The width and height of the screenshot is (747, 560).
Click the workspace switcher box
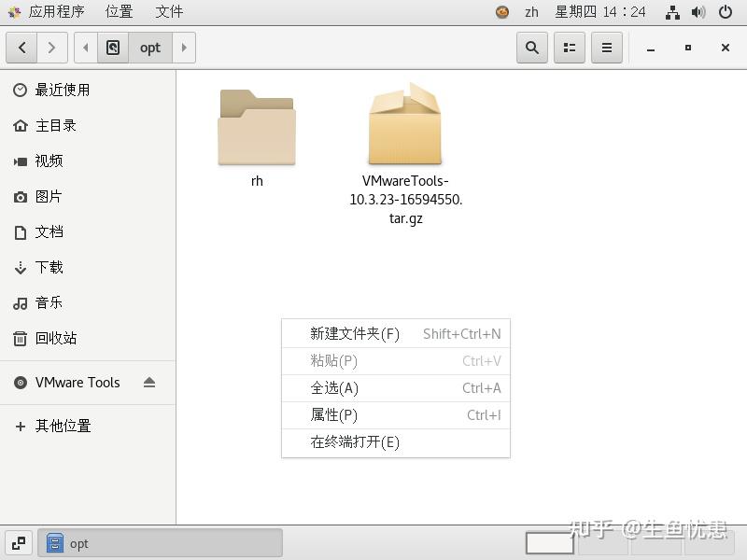(x=549, y=543)
